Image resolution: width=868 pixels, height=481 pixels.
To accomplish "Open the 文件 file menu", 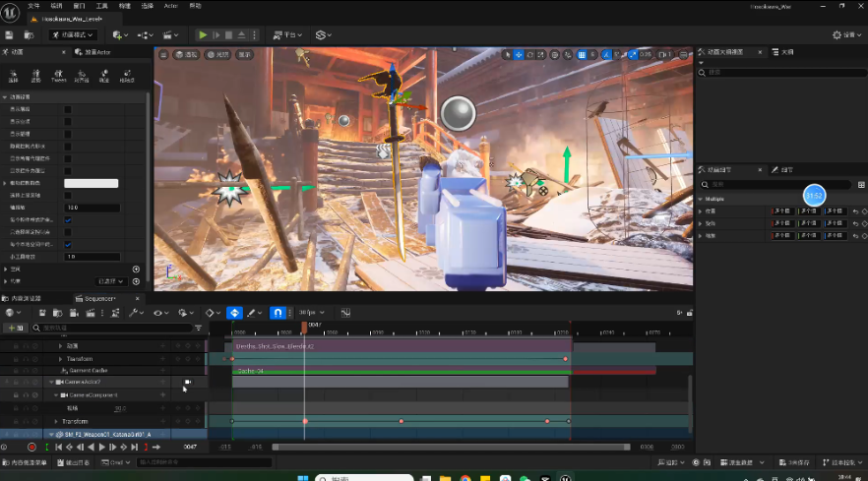I will click(33, 6).
